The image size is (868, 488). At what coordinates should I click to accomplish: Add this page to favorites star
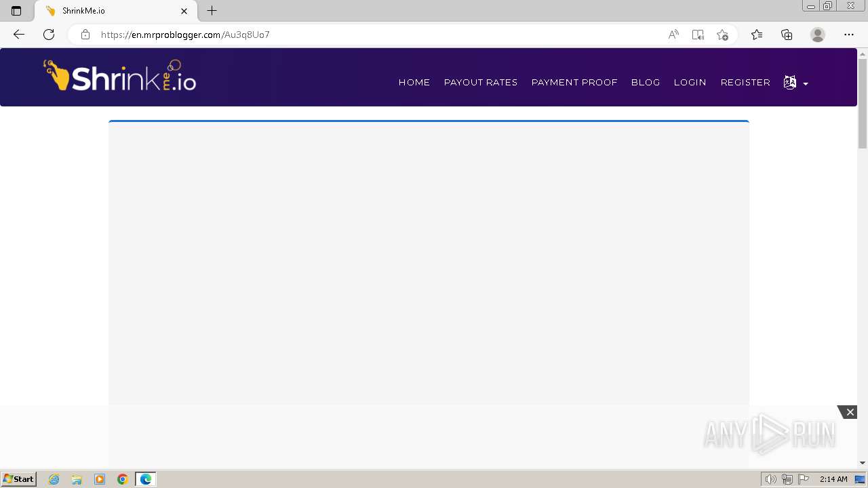722,35
